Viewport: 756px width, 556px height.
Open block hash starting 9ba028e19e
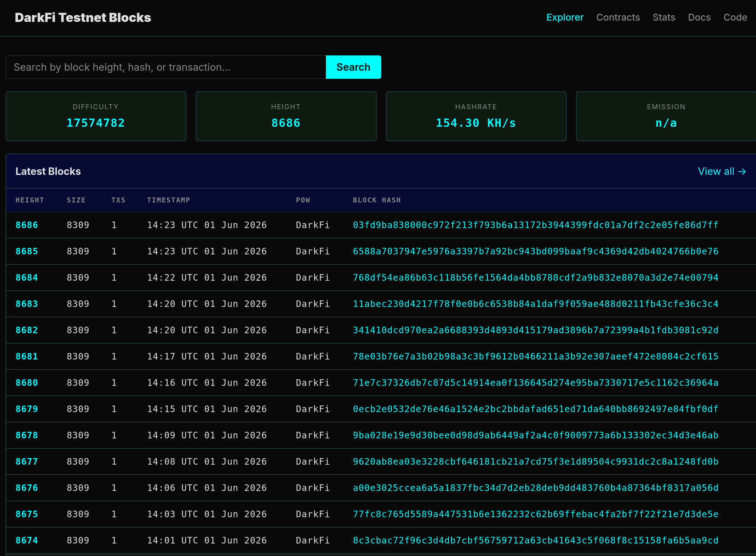coord(535,435)
